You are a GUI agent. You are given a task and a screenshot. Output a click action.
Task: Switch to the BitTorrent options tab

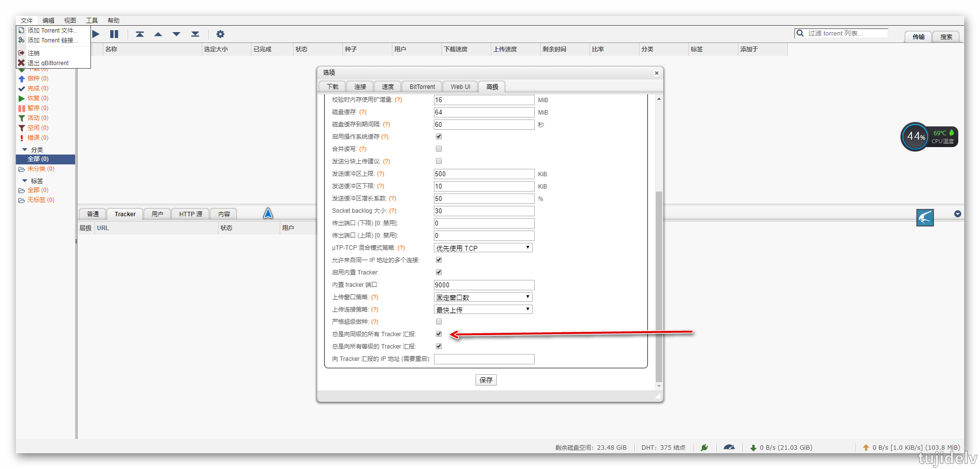tap(422, 87)
